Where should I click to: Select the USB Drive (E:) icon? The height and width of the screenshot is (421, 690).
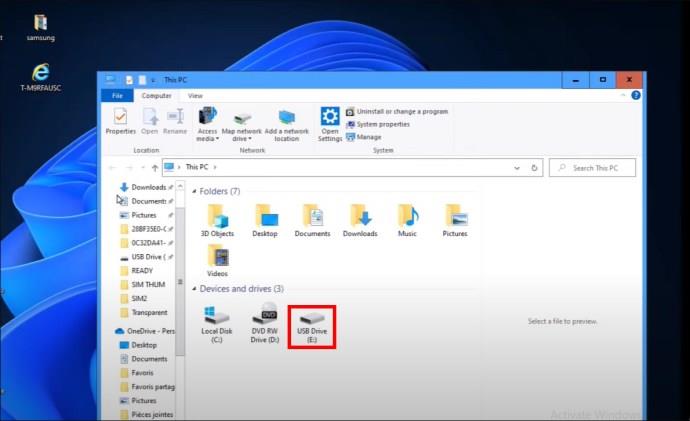pyautogui.click(x=312, y=327)
